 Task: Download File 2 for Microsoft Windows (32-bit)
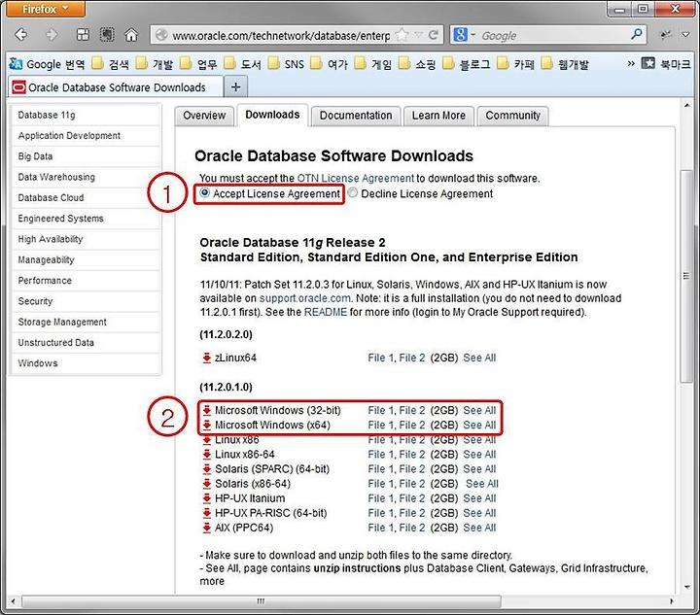click(411, 410)
